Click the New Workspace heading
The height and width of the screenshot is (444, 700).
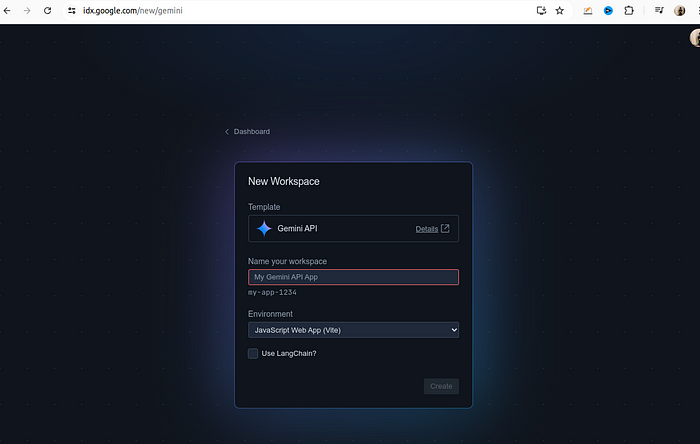pos(284,182)
